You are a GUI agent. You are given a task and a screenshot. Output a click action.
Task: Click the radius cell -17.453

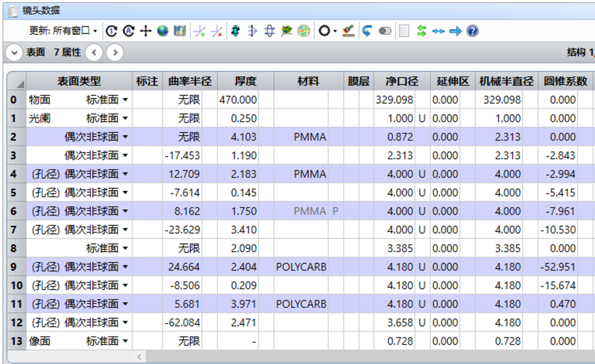(182, 155)
